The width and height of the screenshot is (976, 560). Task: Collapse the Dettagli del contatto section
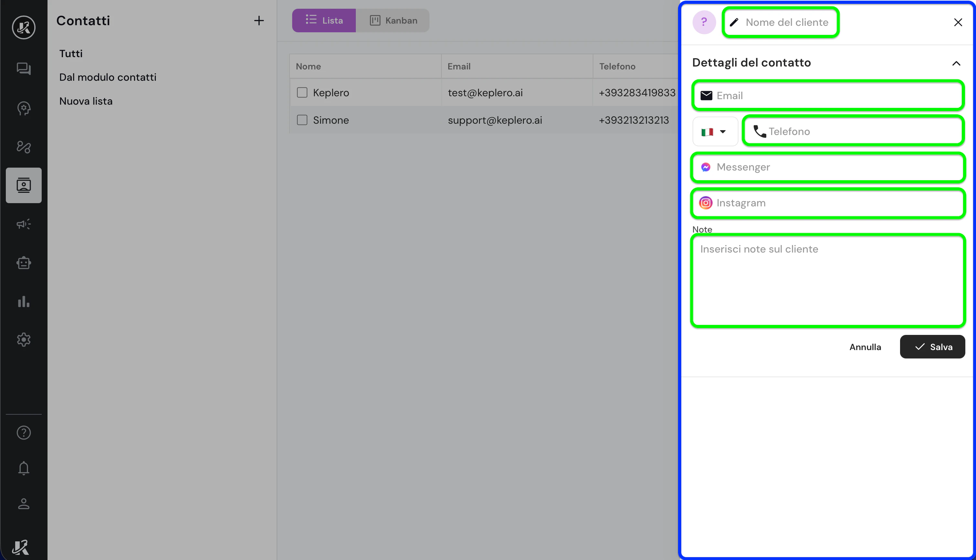(x=956, y=64)
